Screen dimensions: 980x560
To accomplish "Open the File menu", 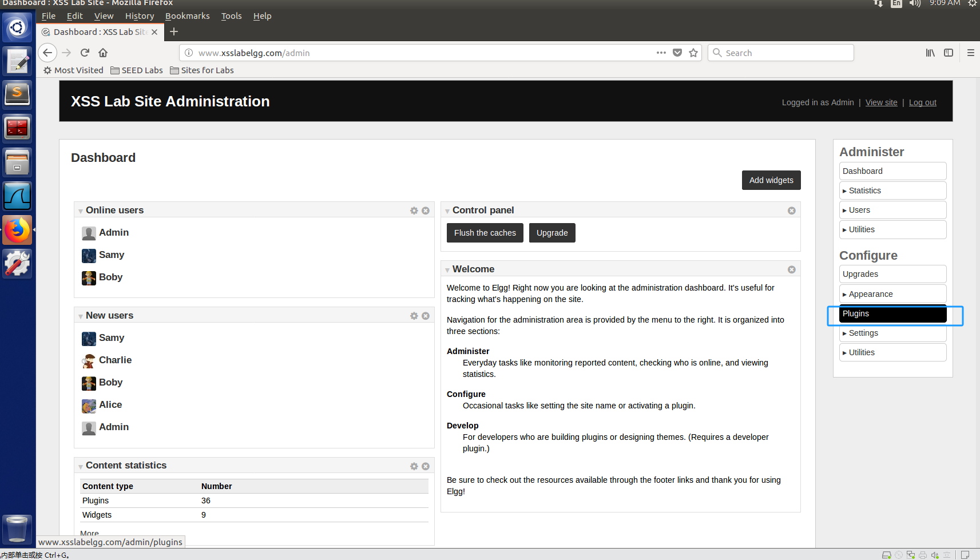I will tap(49, 16).
